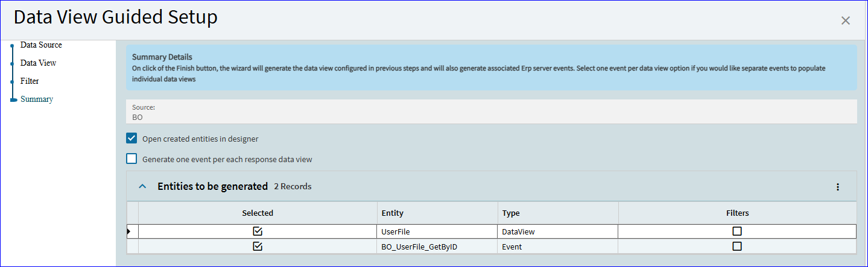Screen dimensions: 868x267
Task: Tick the Filters checkbox for UserFile
Action: (x=737, y=231)
